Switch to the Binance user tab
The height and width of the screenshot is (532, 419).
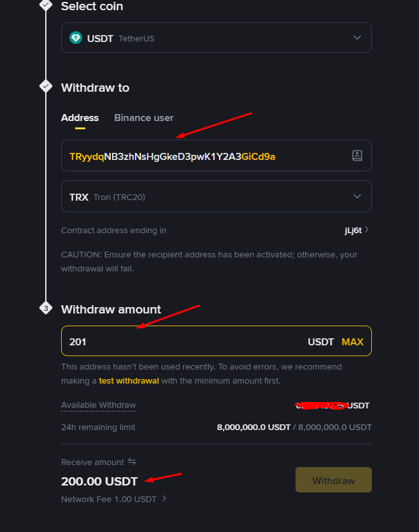click(144, 118)
